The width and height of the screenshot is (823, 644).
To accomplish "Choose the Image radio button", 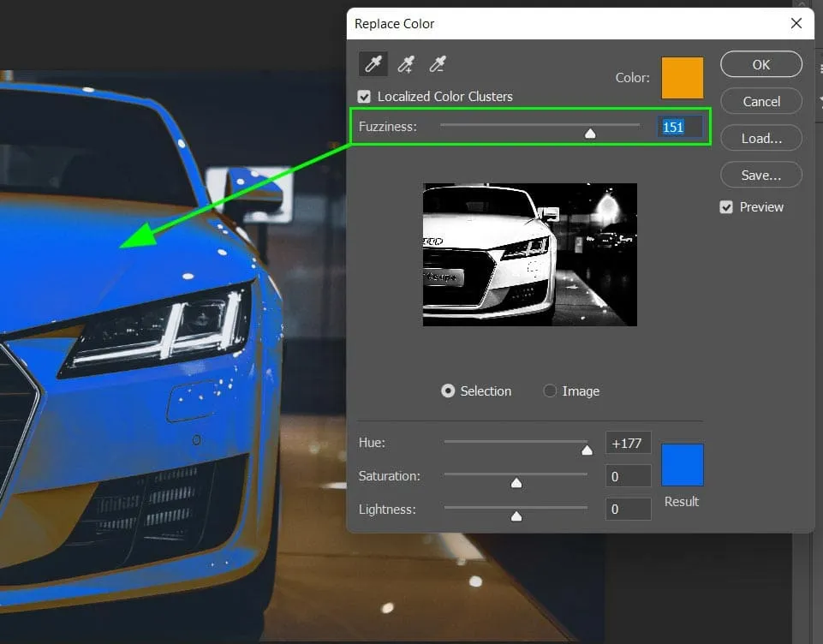I will [x=551, y=391].
